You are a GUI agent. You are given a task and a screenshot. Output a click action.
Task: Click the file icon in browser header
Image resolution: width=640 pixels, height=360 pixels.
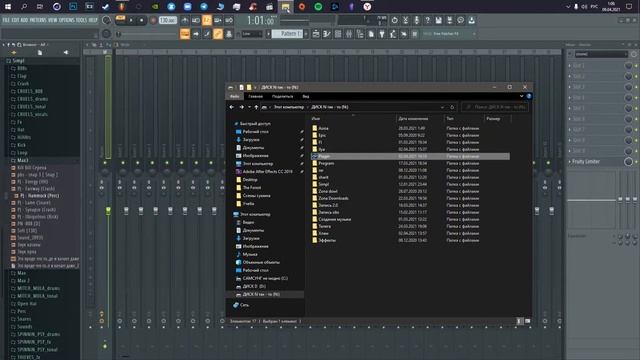(x=40, y=53)
